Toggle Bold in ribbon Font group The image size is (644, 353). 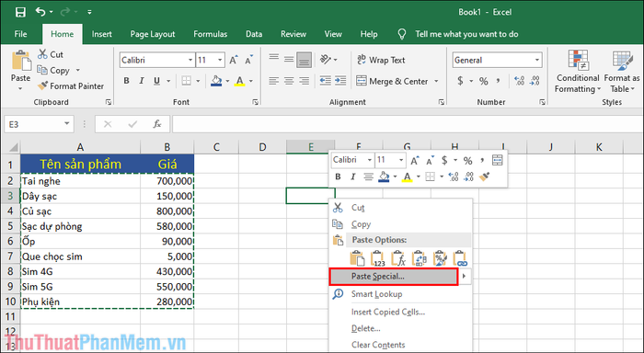pos(127,81)
